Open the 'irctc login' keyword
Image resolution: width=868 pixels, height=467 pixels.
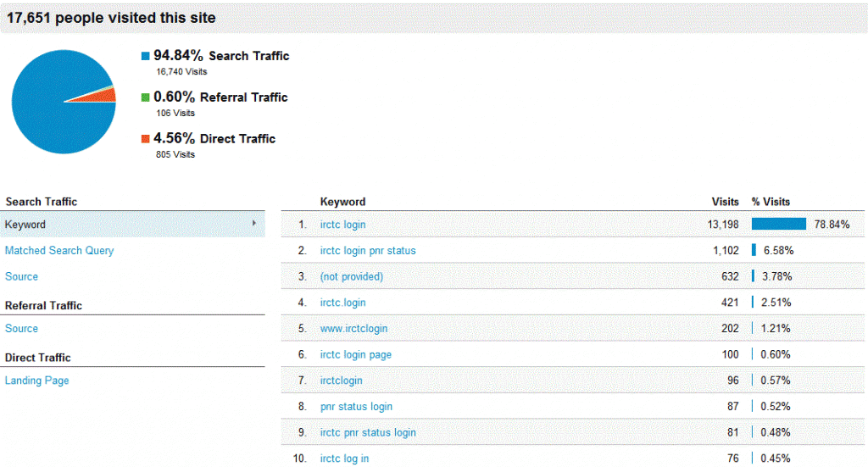point(342,225)
